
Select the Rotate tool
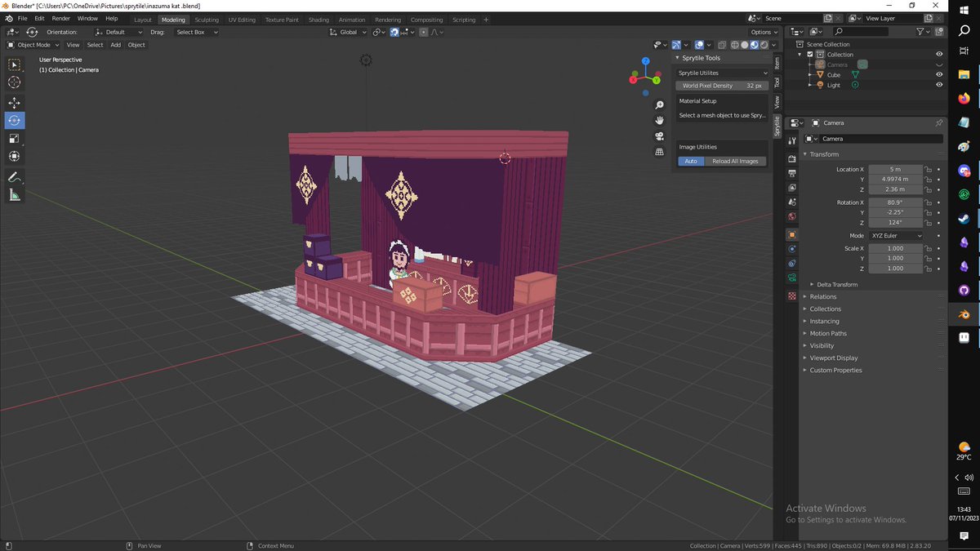point(15,121)
